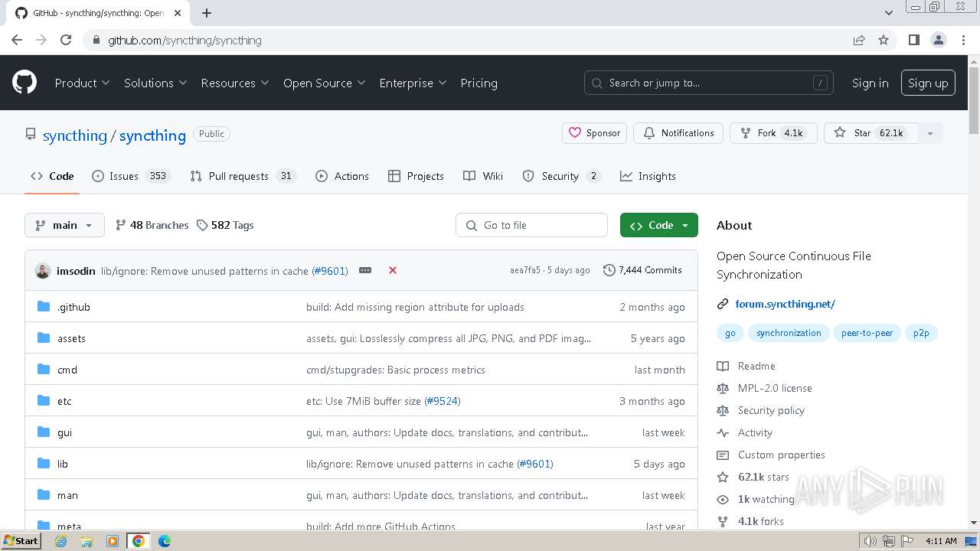Open the Projects tab

click(416, 176)
